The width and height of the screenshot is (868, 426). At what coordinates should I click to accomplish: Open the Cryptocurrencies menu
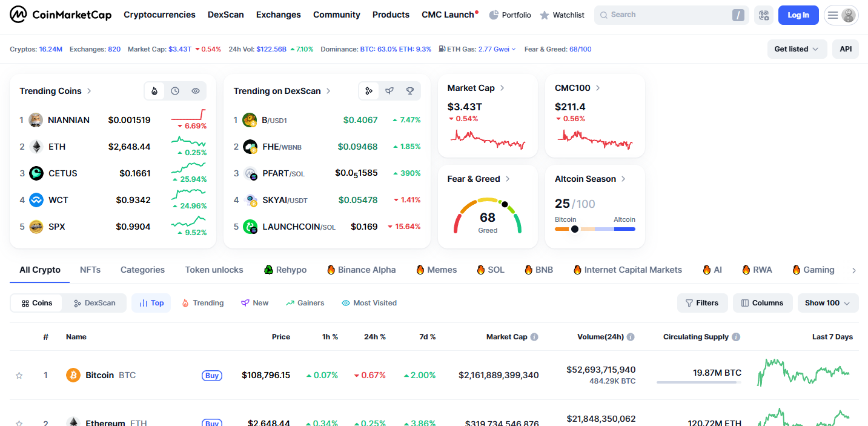159,15
